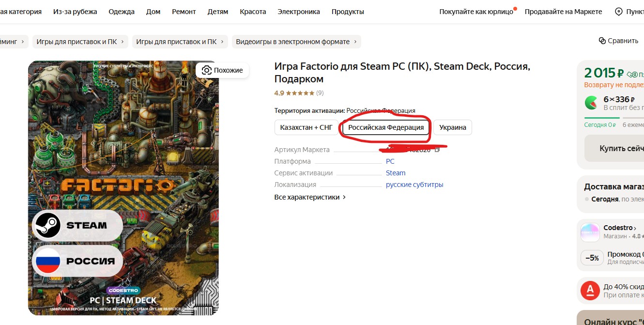Viewport: 644px width, 325px height.
Task: Open the Из-за рубежа category
Action: pyautogui.click(x=75, y=12)
